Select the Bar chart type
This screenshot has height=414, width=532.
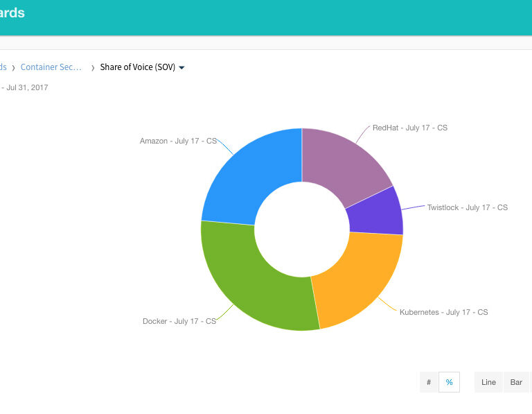point(516,382)
